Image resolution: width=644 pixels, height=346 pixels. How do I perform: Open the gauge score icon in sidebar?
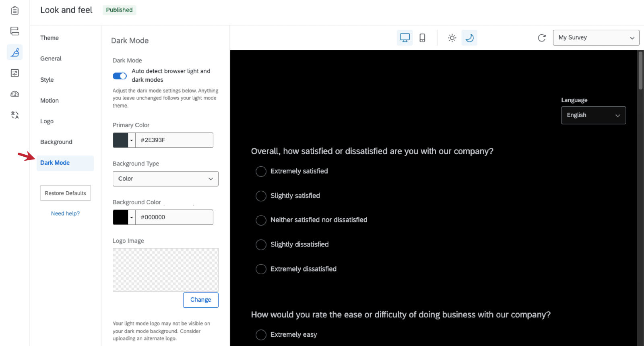15,94
